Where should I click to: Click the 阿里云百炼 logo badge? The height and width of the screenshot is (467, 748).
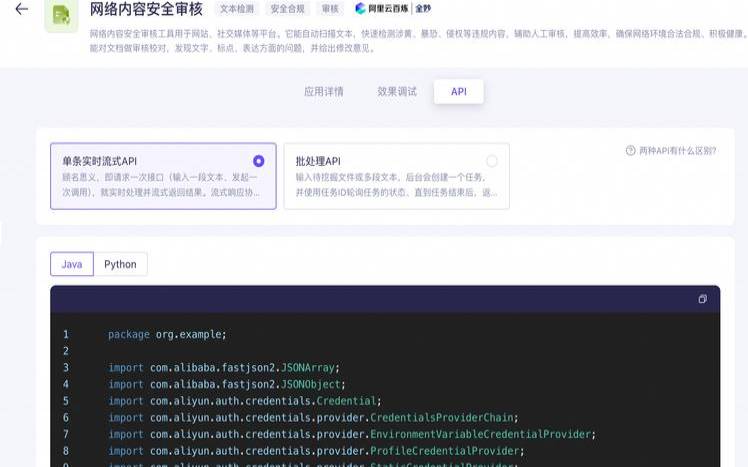[x=382, y=9]
